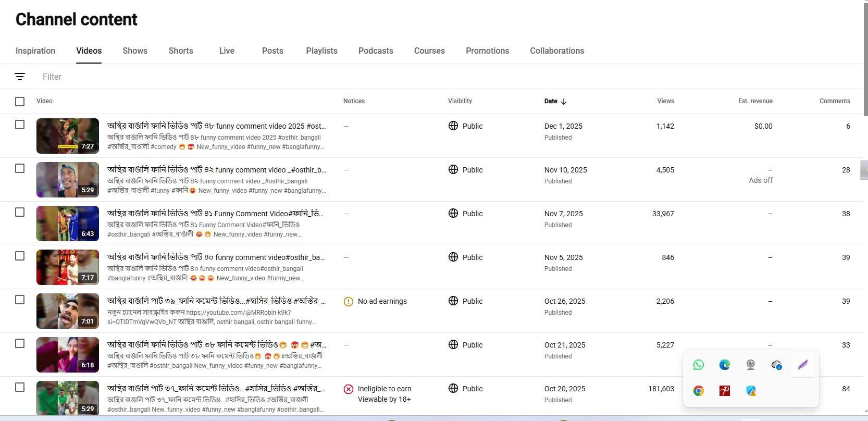Viewport: 868px width, 421px height.
Task: Switch to the Courses tab
Action: [429, 51]
